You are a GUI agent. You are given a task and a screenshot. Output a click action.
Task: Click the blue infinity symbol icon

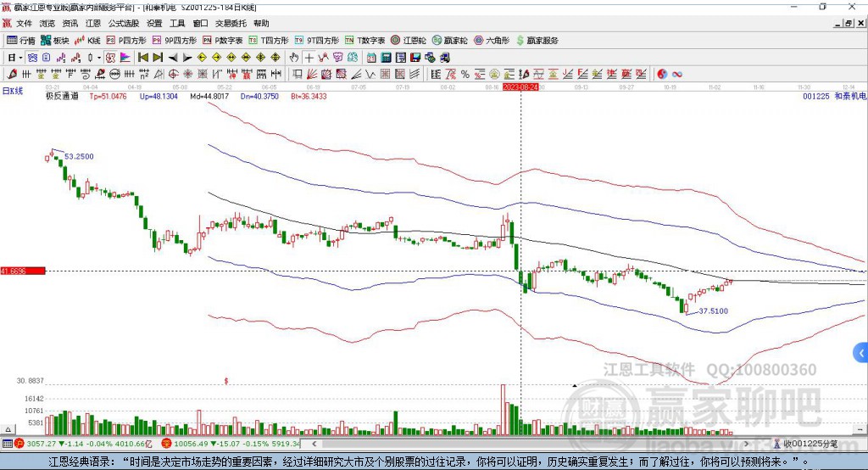click(677, 75)
